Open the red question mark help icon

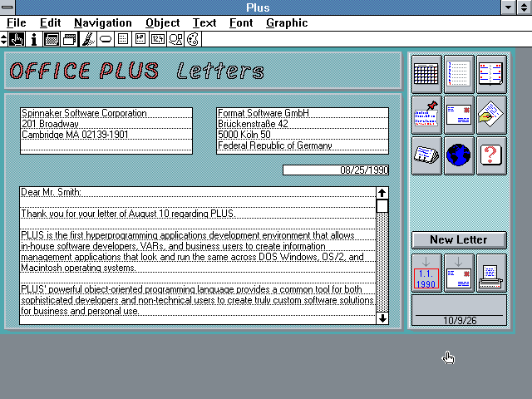tap(491, 155)
